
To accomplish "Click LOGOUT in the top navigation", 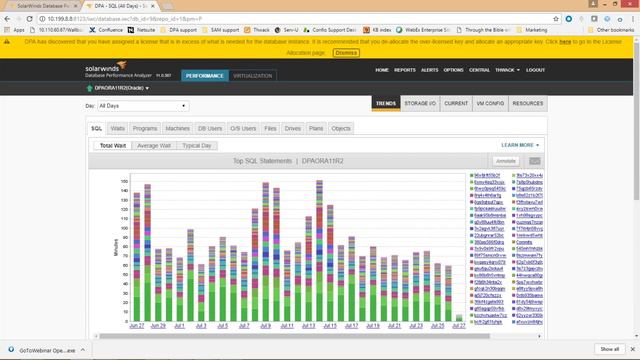I will tap(535, 70).
